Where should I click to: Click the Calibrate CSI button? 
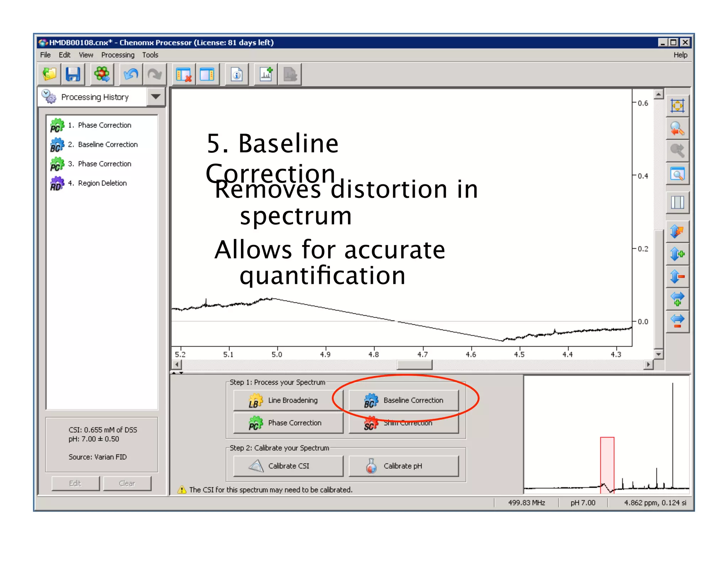[288, 466]
